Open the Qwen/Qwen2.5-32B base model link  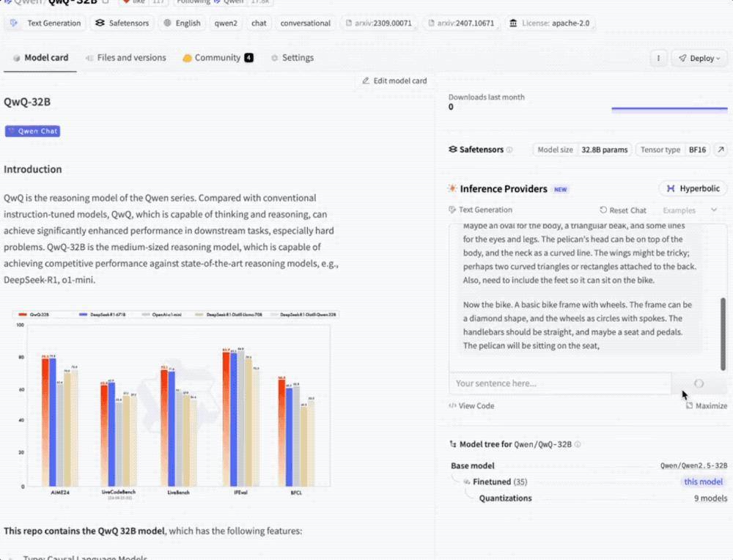coord(693,465)
